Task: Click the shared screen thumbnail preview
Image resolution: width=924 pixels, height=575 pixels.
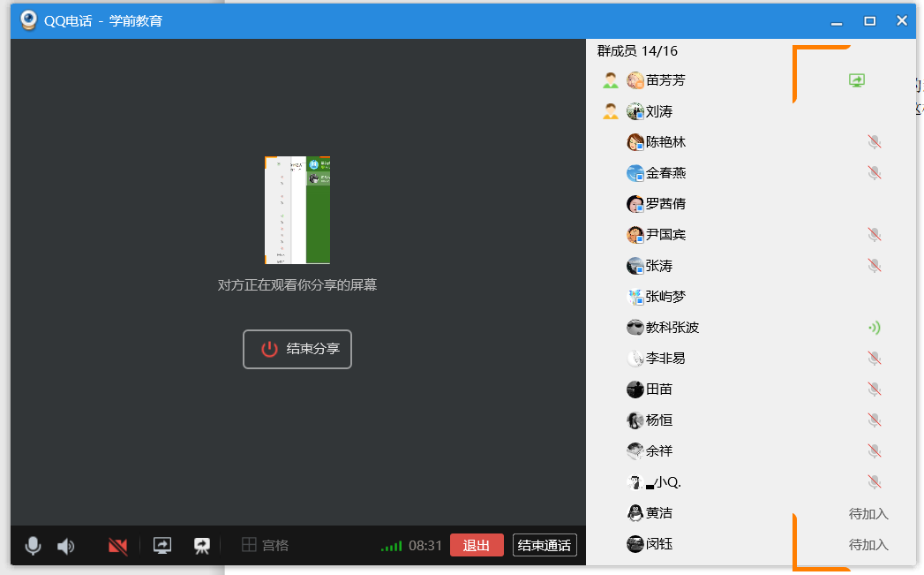Action: [x=297, y=210]
